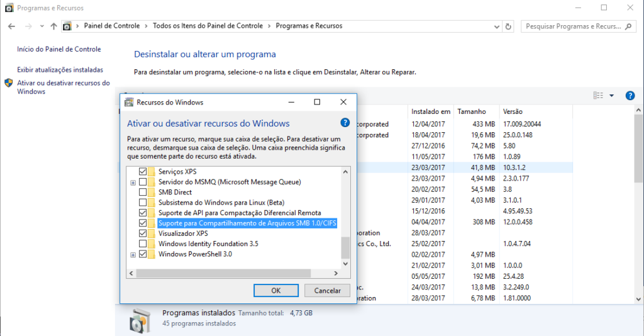Select Programas e Recursos breadcrumb
Screen dimensions: 644x336
[x=309, y=26]
